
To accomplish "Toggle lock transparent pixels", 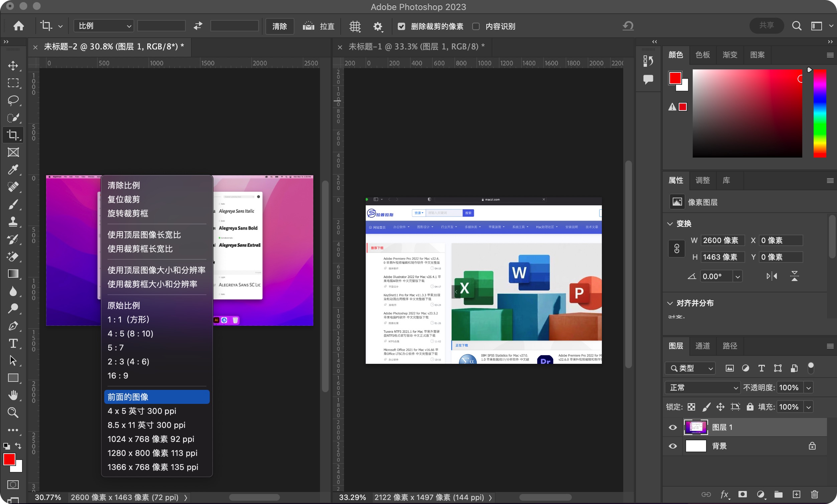I will coord(691,407).
